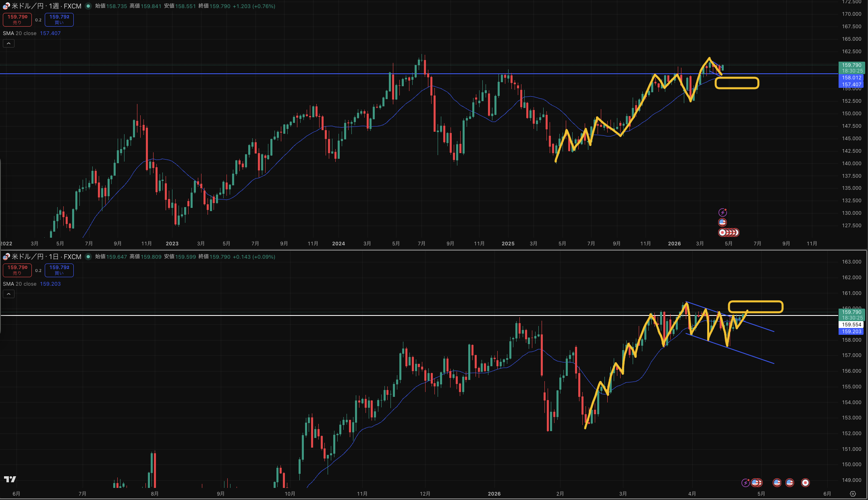The width and height of the screenshot is (868, 500).
Task: Open the purple lightning news icon on the weekly chart
Action: 723,212
